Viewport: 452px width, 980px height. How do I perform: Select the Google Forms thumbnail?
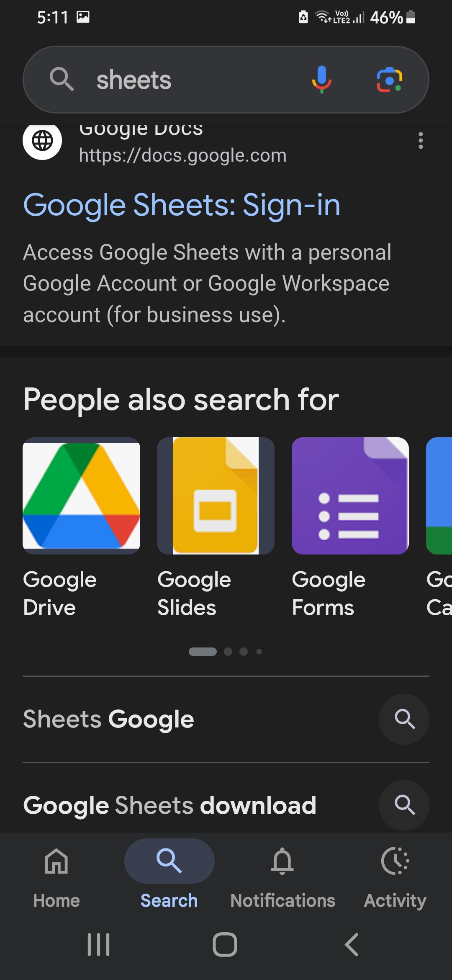click(350, 496)
